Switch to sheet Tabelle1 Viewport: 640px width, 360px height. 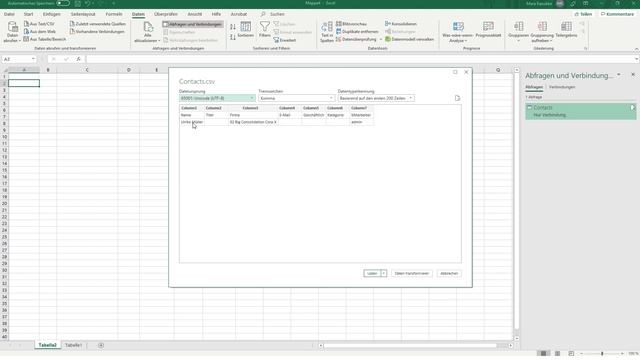(x=73, y=345)
